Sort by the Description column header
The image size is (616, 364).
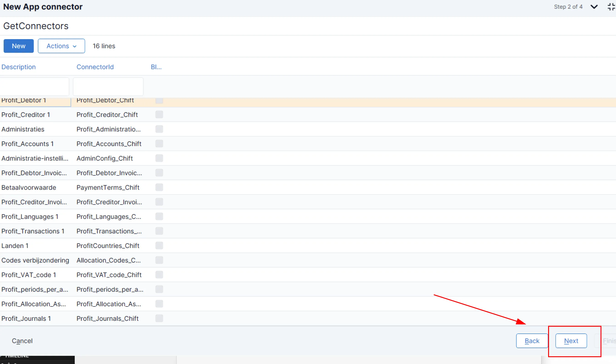(18, 67)
